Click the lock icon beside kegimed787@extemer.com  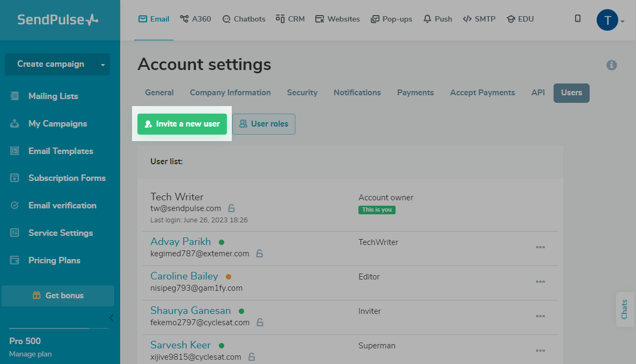pyautogui.click(x=259, y=254)
